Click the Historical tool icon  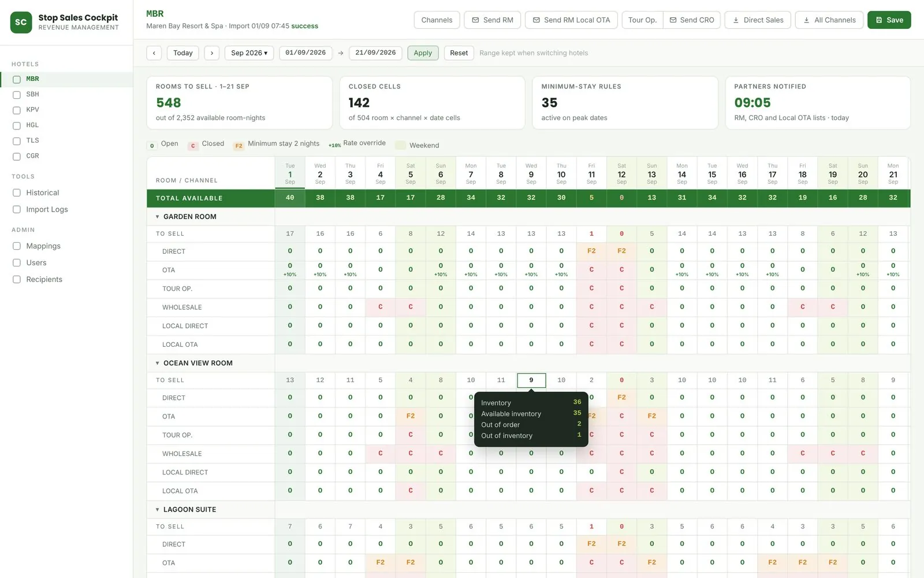pos(17,193)
